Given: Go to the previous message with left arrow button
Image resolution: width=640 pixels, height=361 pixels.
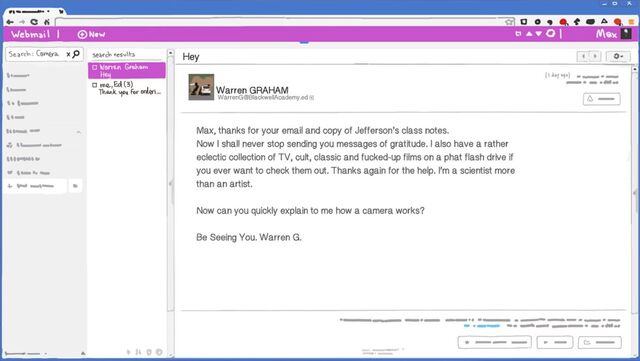Looking at the screenshot, I should [x=583, y=56].
